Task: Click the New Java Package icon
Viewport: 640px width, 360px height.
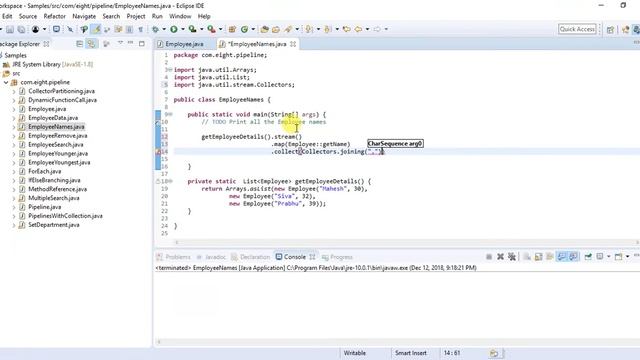Action: click(x=232, y=29)
